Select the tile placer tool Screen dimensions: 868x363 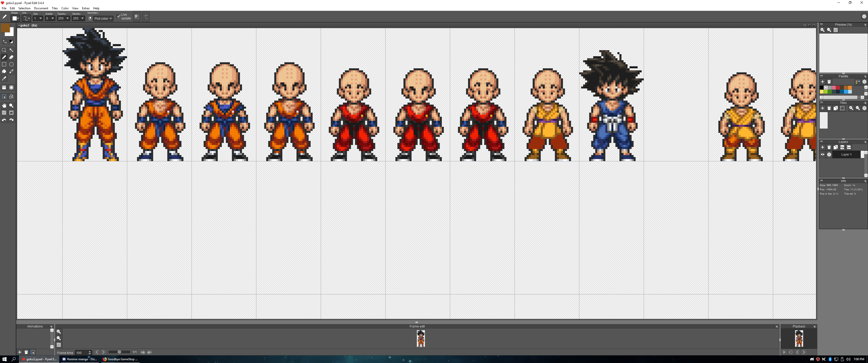4,87
